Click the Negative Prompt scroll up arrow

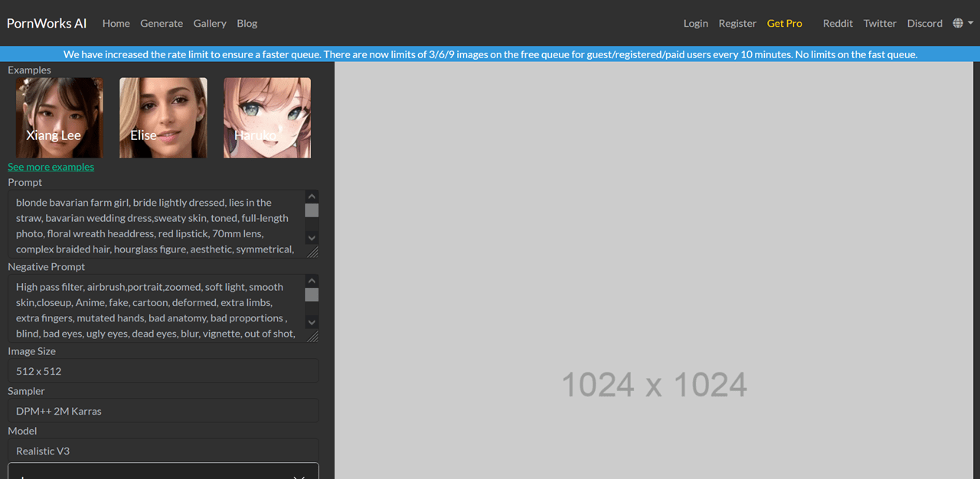tap(312, 281)
